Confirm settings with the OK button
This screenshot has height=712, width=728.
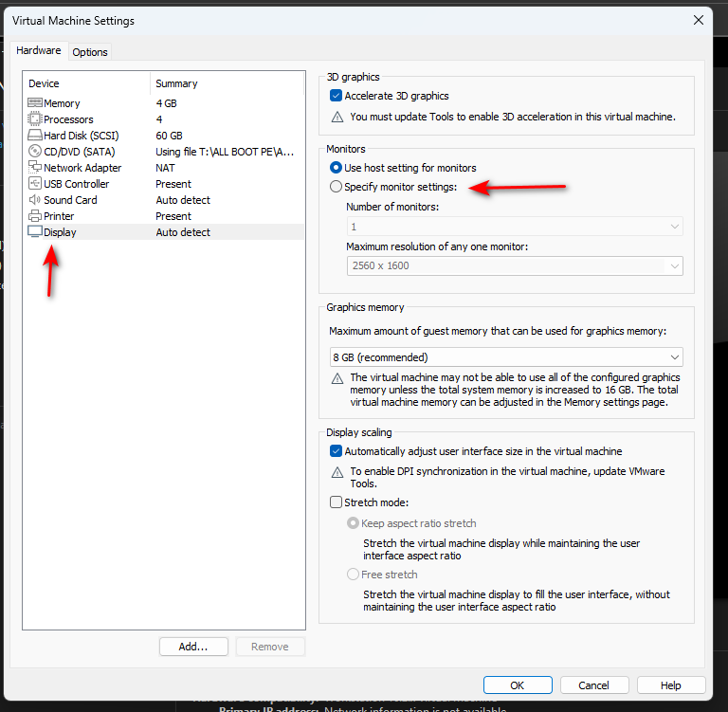(x=518, y=685)
